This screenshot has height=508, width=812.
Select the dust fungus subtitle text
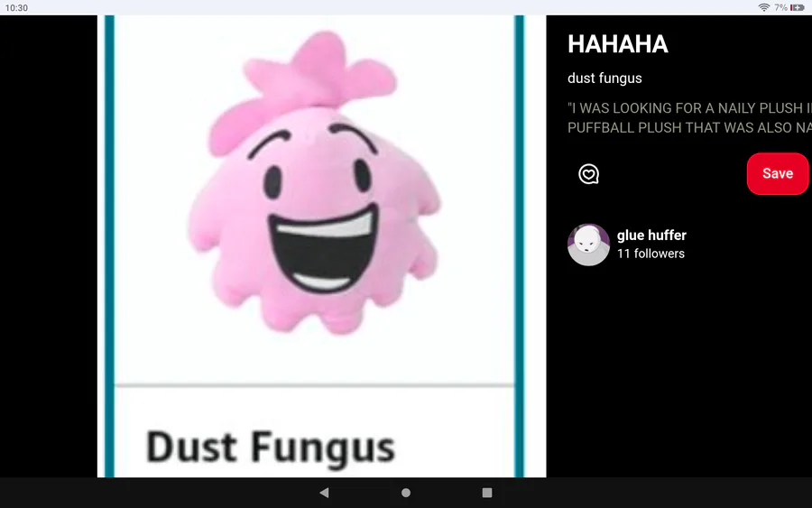tap(604, 79)
